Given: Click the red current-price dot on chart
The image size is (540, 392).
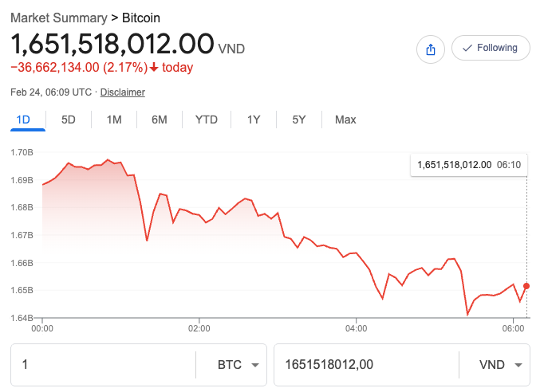Looking at the screenshot, I should coord(526,286).
